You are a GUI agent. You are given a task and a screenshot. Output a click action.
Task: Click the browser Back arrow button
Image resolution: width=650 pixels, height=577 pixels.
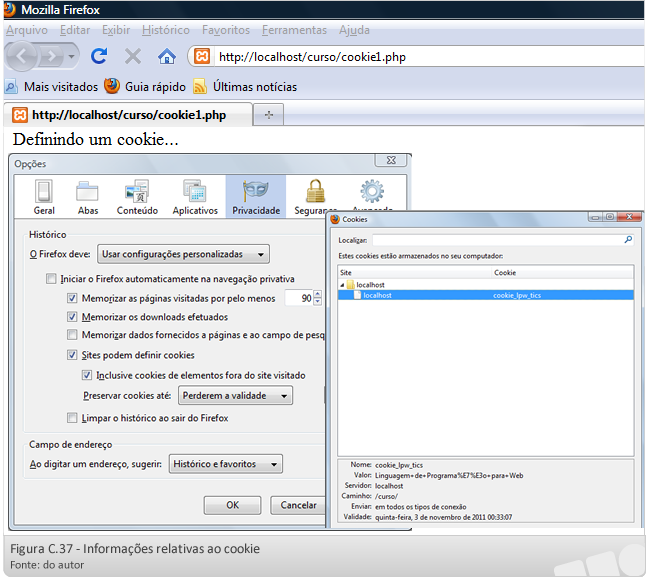coord(21,56)
